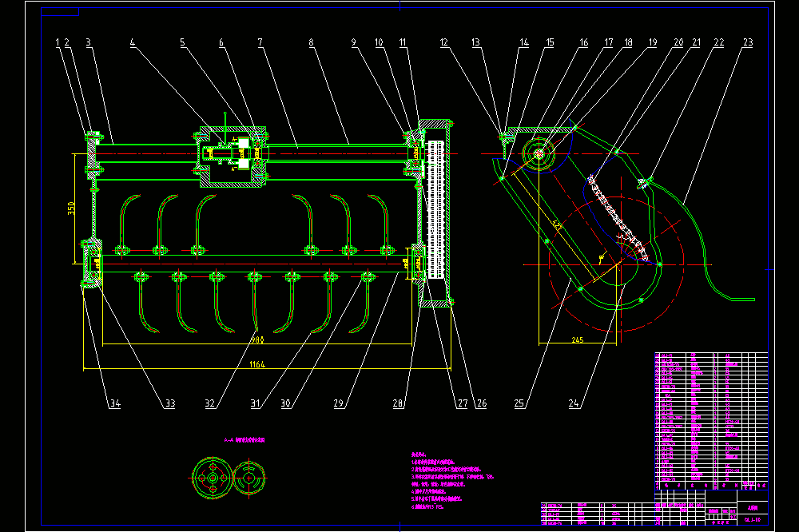Viewport: 799px width, 532px height.
Task: Click part label 17
Action: pos(609,43)
